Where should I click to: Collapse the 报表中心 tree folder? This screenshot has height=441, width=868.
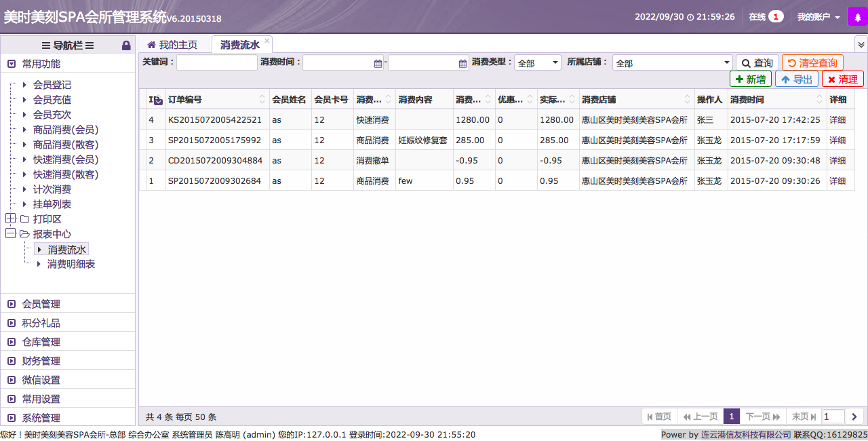[x=11, y=233]
